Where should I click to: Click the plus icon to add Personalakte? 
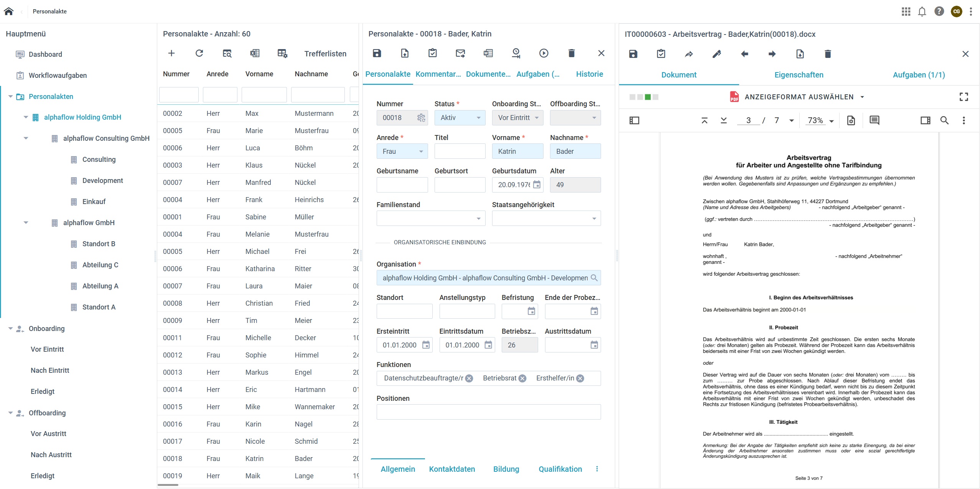point(171,53)
